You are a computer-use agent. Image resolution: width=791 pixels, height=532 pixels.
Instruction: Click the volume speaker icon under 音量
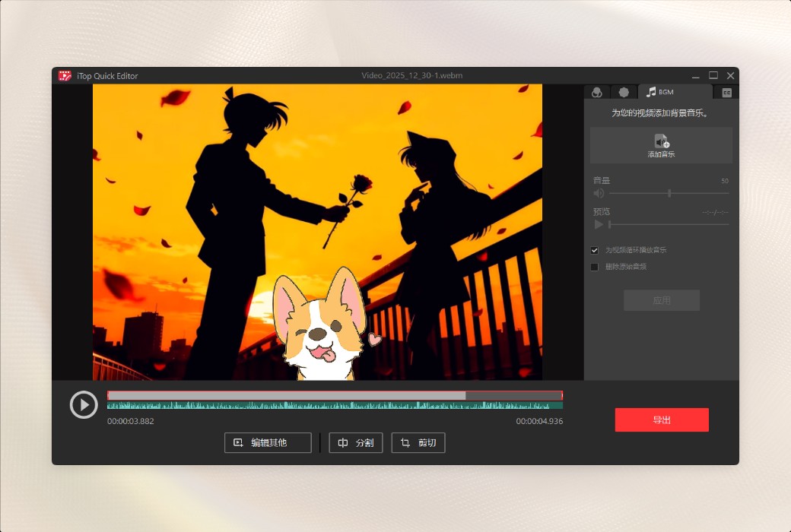point(599,193)
